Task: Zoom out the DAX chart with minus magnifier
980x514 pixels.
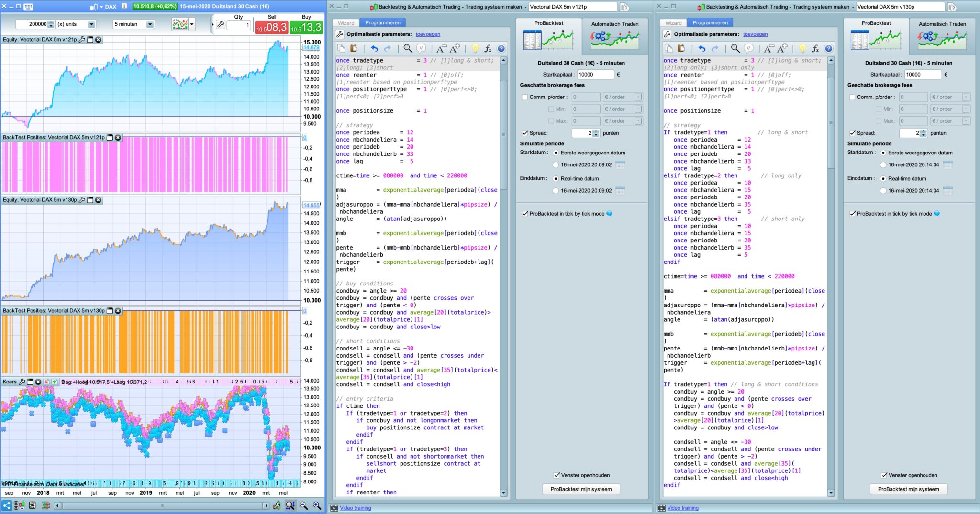Action: [x=303, y=505]
